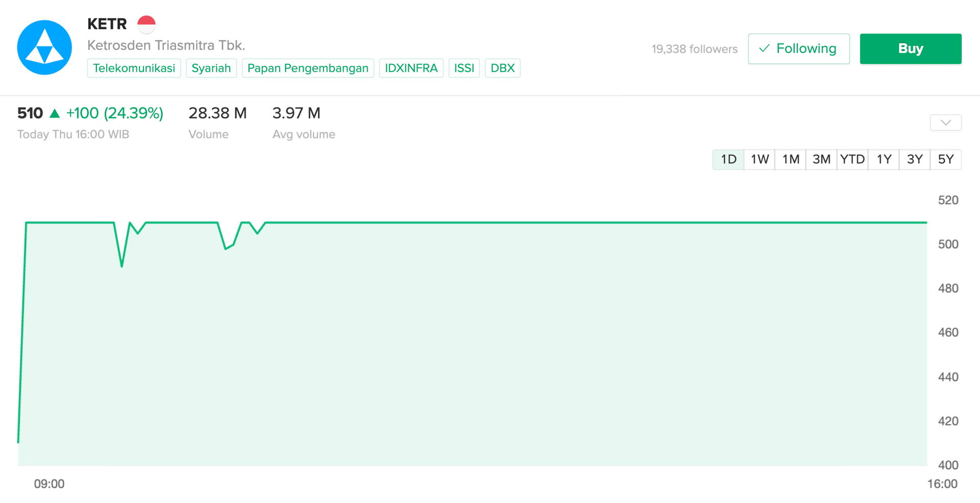Show the 3M chart range
Screen dimensions: 980x503
tap(821, 159)
